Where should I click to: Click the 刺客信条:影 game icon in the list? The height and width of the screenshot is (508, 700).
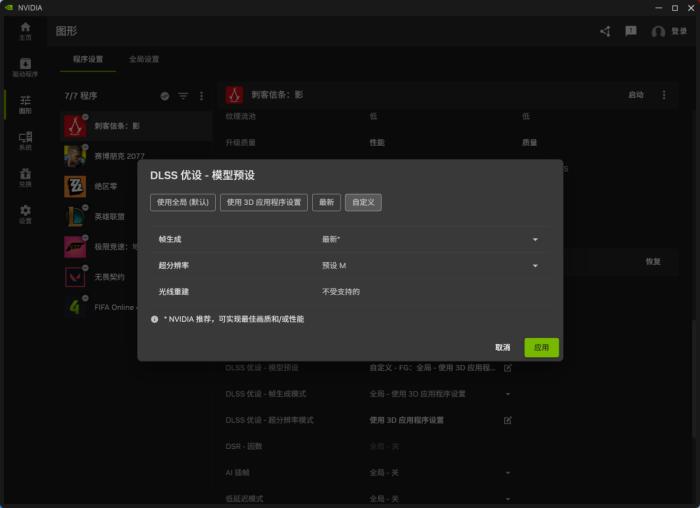tap(75, 126)
